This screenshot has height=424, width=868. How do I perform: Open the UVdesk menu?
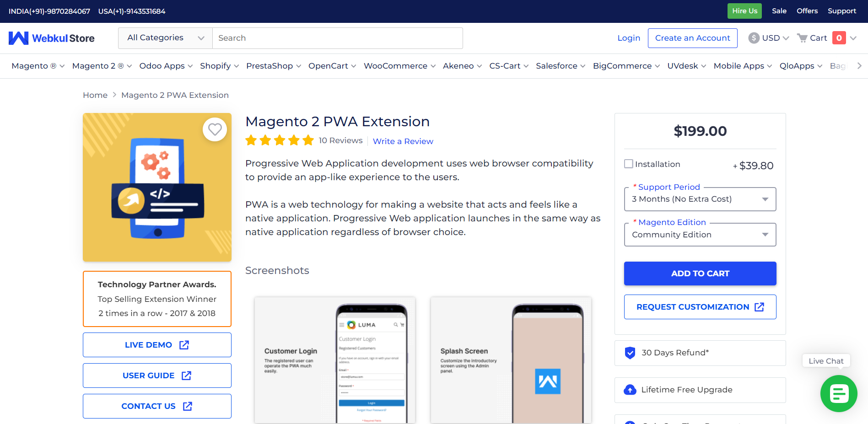click(686, 66)
